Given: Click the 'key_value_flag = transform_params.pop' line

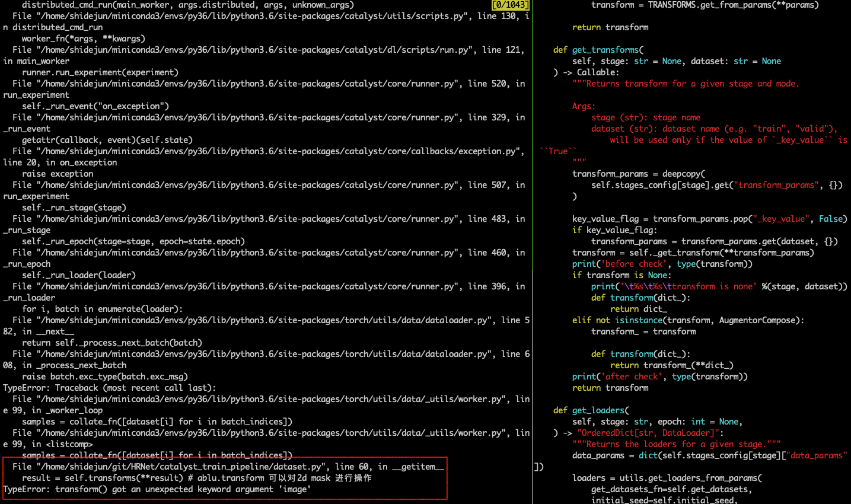Looking at the screenshot, I should pos(710,219).
